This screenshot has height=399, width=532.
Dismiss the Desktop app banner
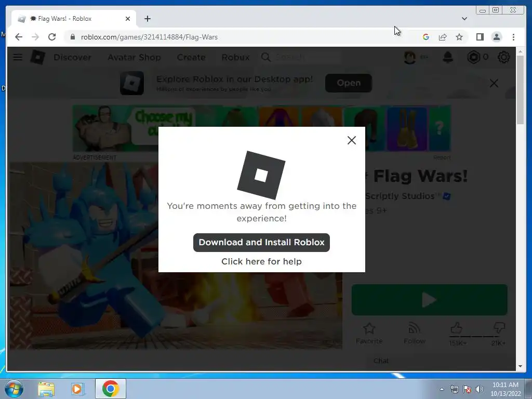[x=494, y=83]
